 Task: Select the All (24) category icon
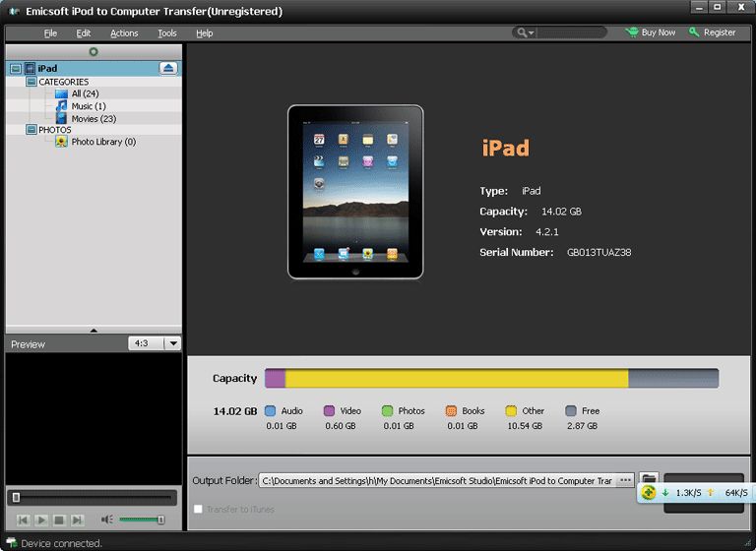[61, 93]
